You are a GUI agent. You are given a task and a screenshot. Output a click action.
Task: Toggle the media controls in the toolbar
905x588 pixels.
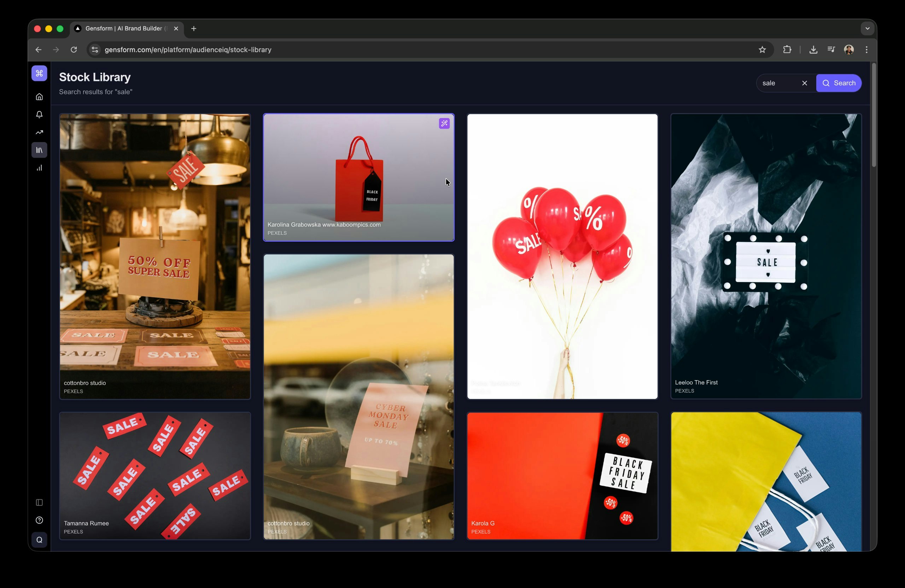[x=831, y=49]
